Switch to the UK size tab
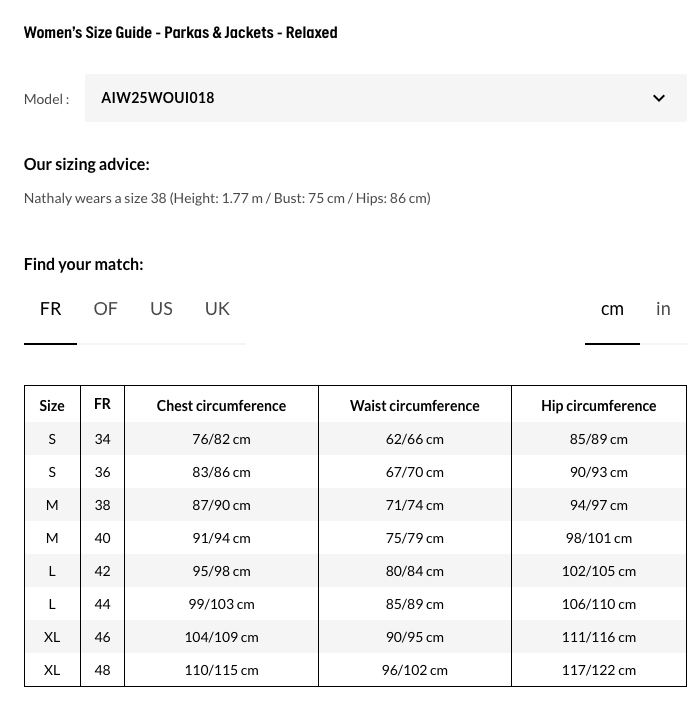The image size is (700, 711). point(217,309)
